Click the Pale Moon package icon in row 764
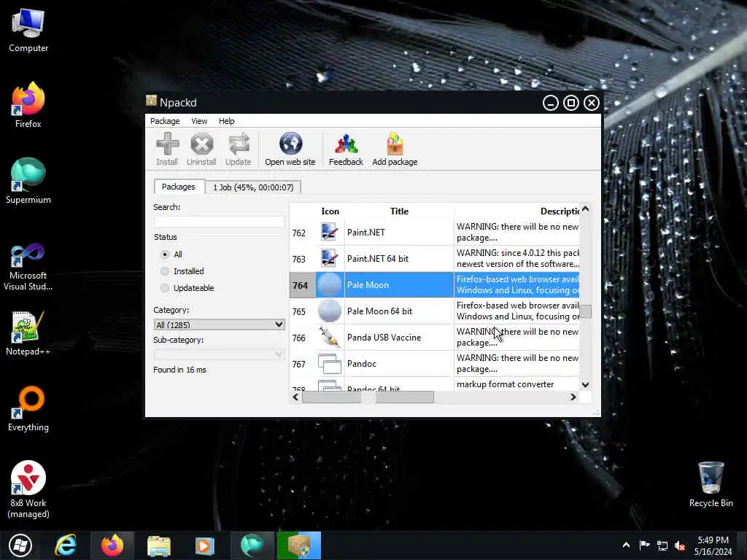 [330, 285]
